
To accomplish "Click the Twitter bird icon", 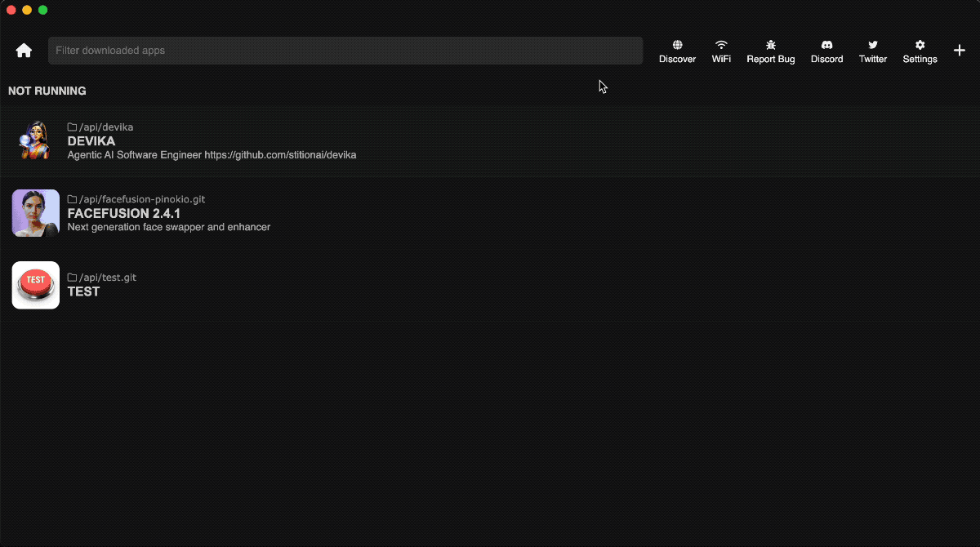I will click(872, 45).
